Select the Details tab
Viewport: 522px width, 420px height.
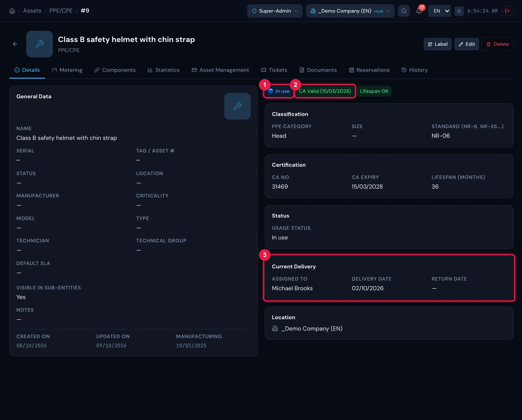click(x=27, y=70)
